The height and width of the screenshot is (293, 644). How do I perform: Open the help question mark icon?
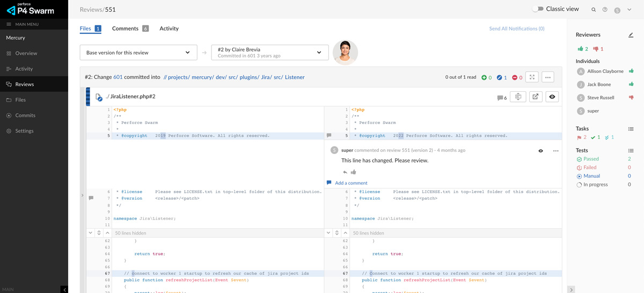pos(605,10)
